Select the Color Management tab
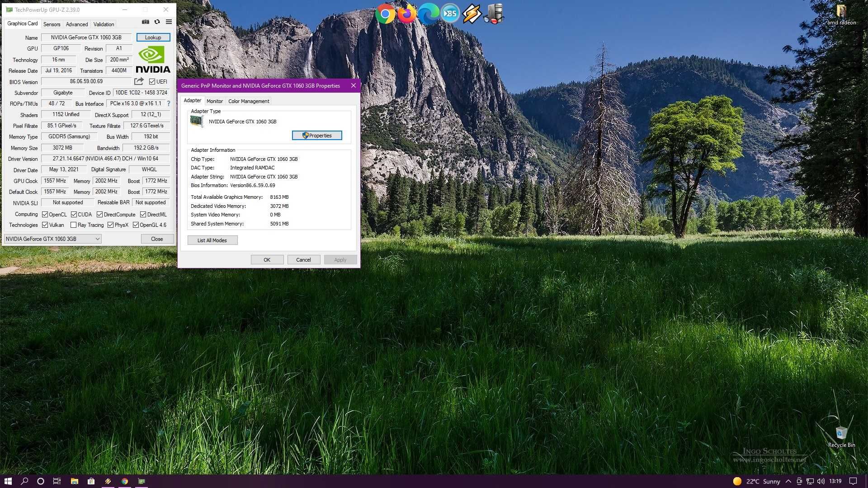Image resolution: width=868 pixels, height=488 pixels. pyautogui.click(x=249, y=101)
